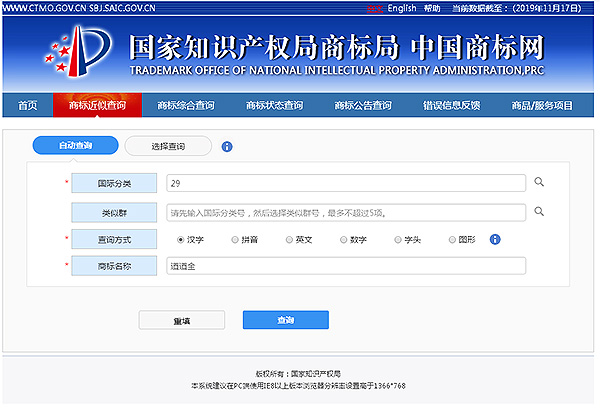Screen dimensions: 600x412
Task: Go to 首页 in navigation bar
Action: tap(28, 105)
